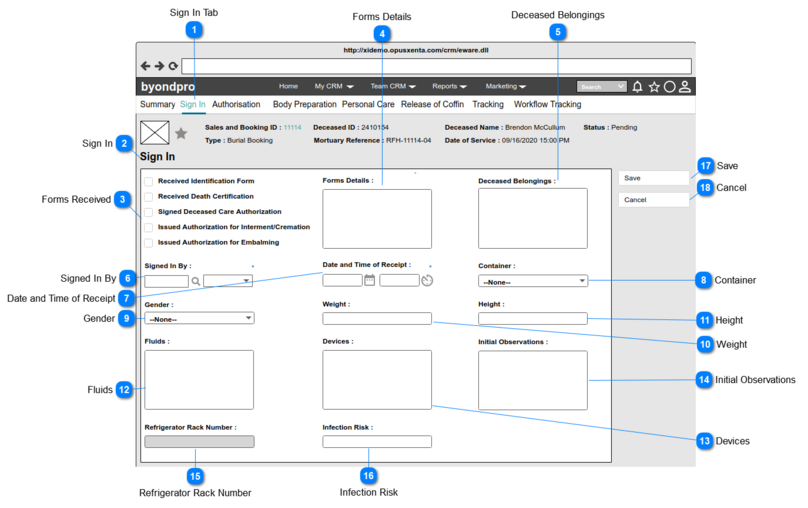Click the browser forward arrow
808x508 pixels.
159,66
